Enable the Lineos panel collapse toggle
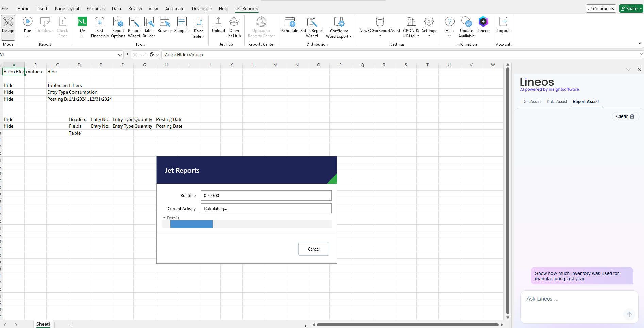644x328 pixels. (628, 69)
